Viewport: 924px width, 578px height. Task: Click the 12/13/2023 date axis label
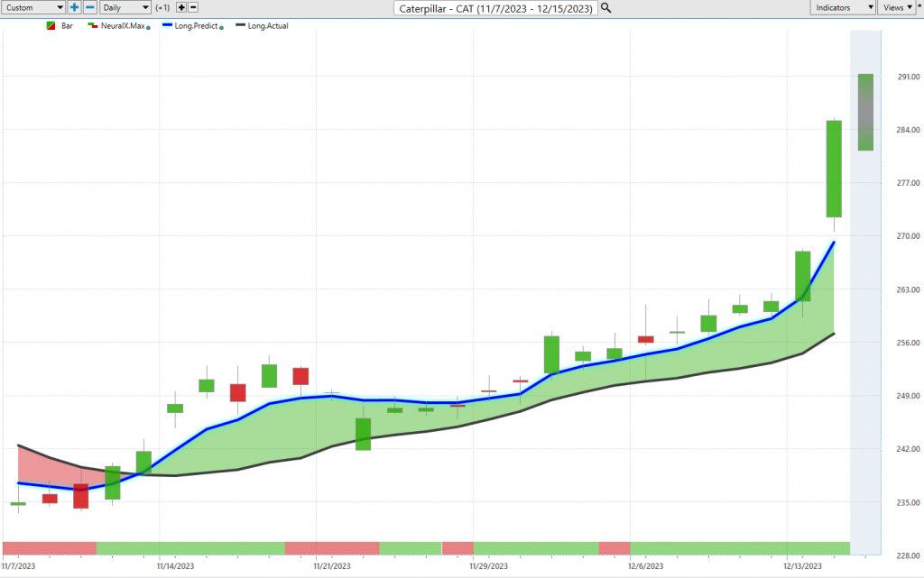coord(802,566)
